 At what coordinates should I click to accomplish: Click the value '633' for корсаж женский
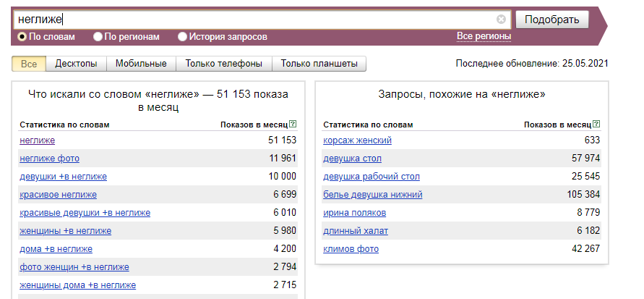592,140
